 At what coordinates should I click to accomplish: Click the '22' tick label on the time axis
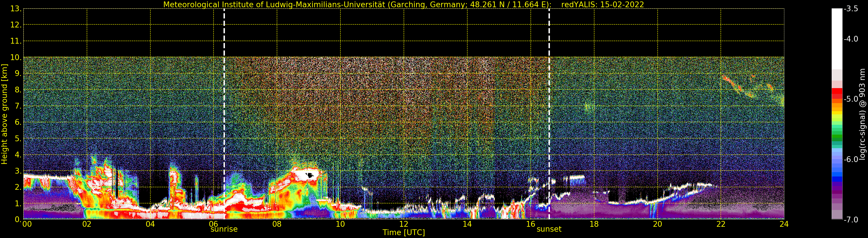(721, 224)
